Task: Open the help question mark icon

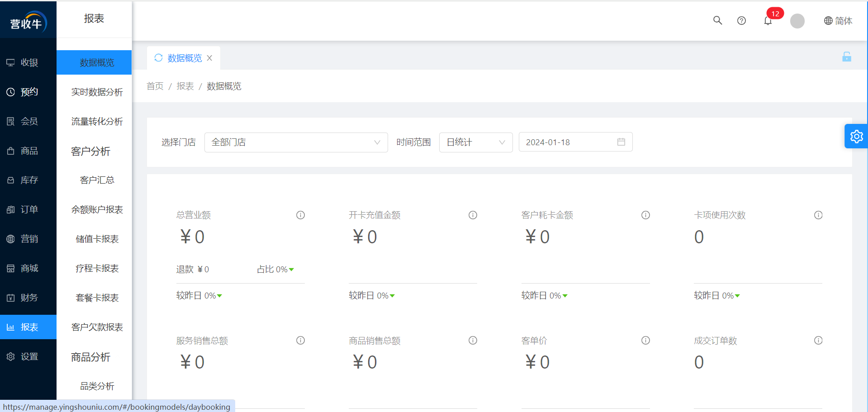Action: [x=741, y=20]
